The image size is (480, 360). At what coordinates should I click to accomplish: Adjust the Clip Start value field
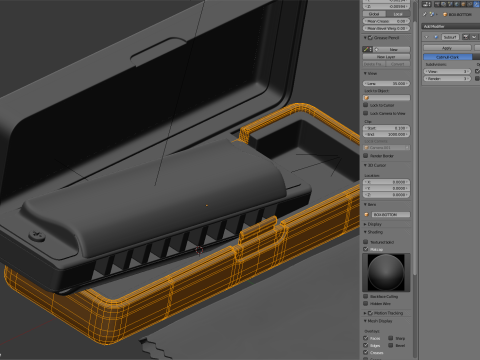[x=386, y=128]
